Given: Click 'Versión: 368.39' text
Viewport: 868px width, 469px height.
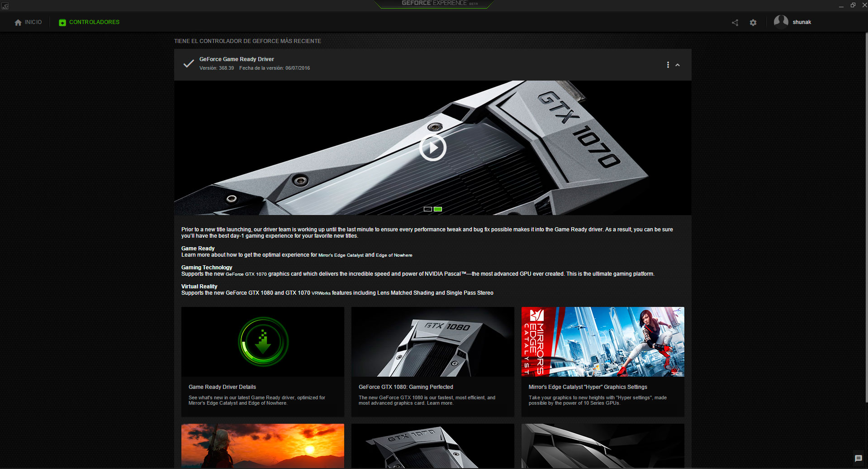Looking at the screenshot, I should (x=217, y=68).
